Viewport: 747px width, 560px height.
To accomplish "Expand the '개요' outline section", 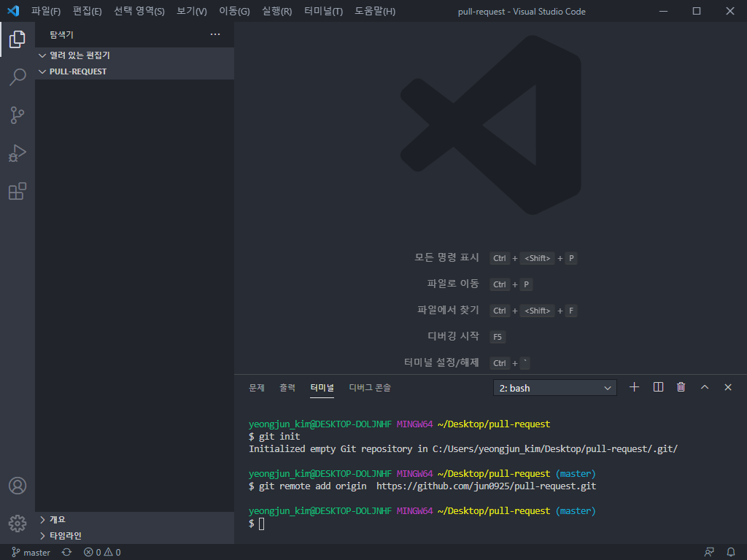I will [x=134, y=519].
